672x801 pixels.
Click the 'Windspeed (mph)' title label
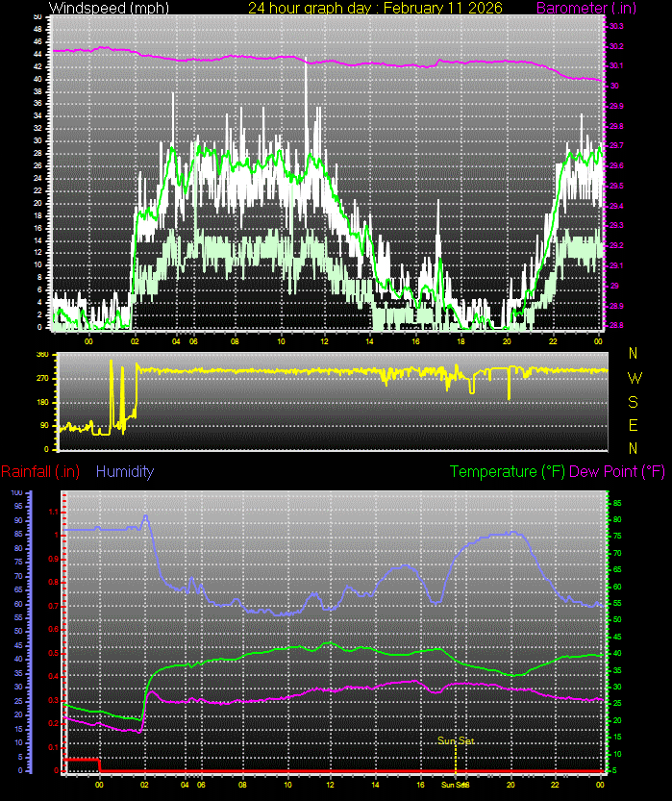click(x=109, y=8)
